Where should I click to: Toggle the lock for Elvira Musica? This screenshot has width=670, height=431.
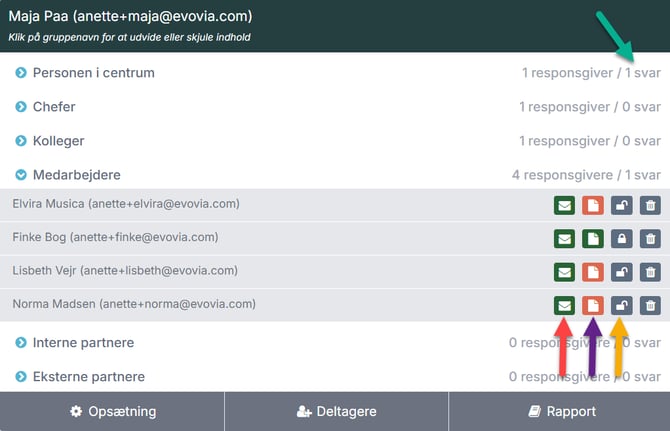coord(621,205)
